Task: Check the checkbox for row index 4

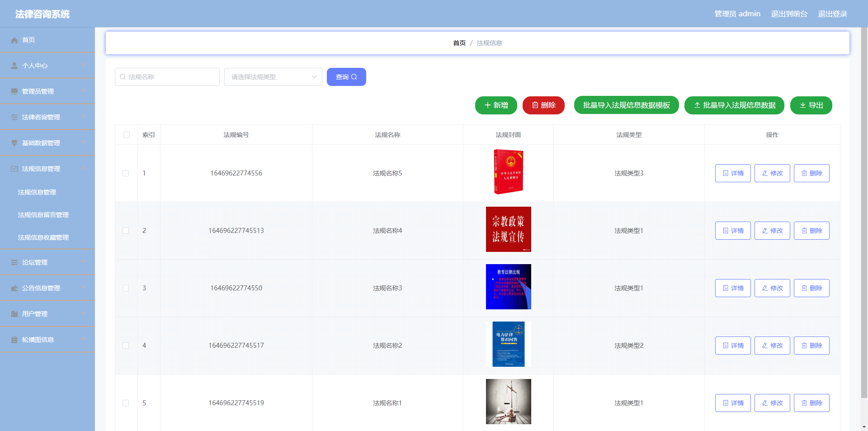Action: 126,346
